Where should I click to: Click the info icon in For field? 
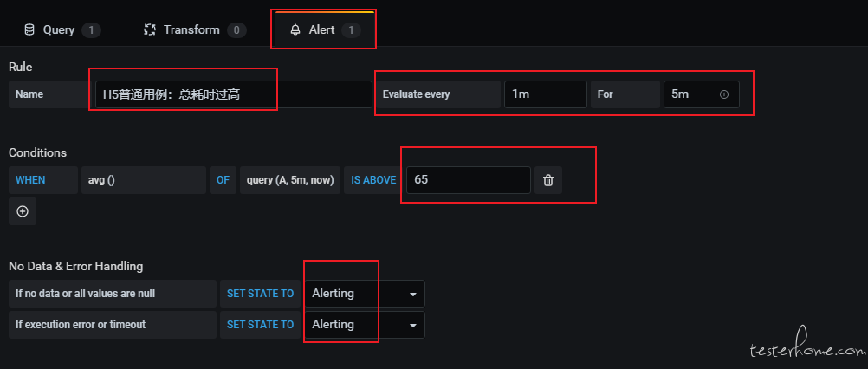723,94
